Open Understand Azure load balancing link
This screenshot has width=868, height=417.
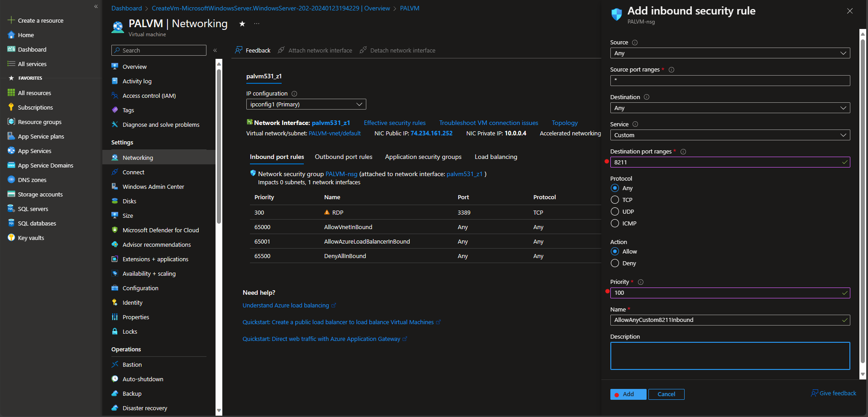(289, 306)
